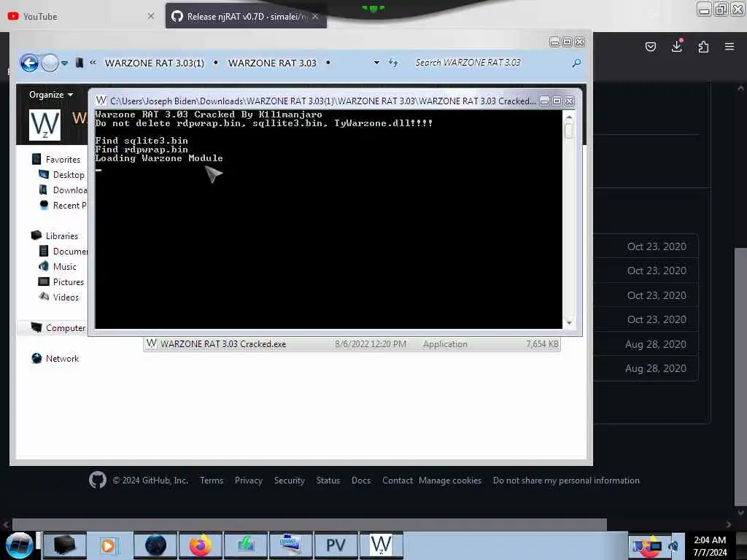Click the W Warzone logo in the Explorer header
The image size is (747, 560).
44,125
